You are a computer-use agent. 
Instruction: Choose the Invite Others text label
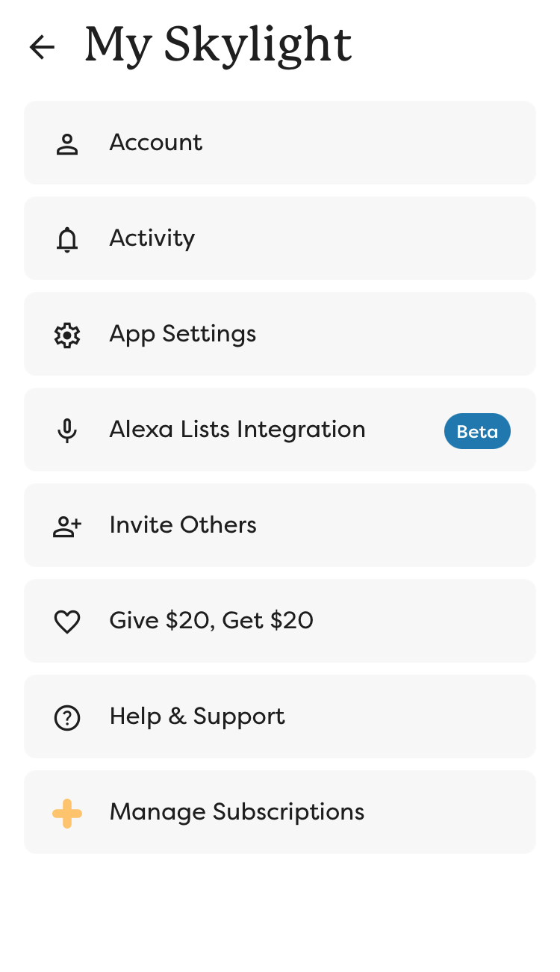183,525
